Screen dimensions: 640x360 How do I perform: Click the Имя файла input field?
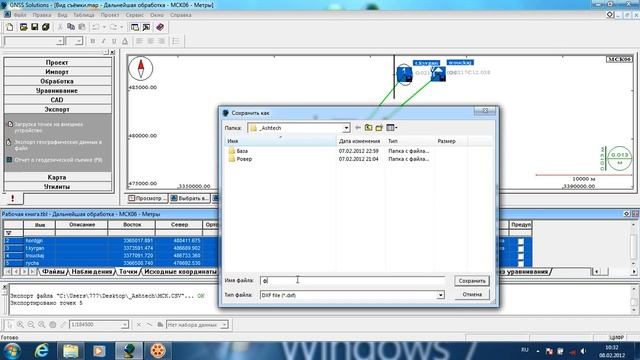click(x=353, y=281)
